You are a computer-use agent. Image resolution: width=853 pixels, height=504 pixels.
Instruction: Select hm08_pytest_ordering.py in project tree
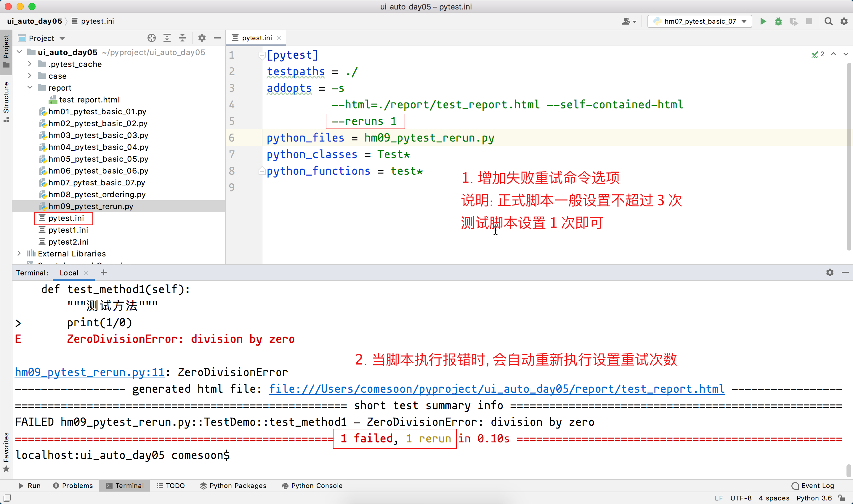[x=97, y=194]
